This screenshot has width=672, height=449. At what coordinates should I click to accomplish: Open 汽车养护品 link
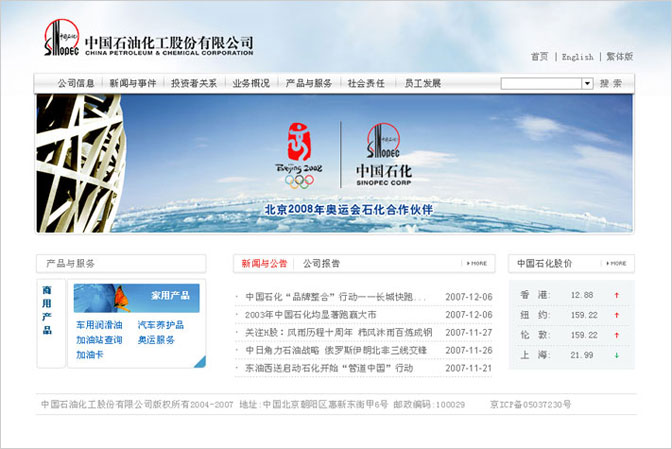pyautogui.click(x=161, y=325)
